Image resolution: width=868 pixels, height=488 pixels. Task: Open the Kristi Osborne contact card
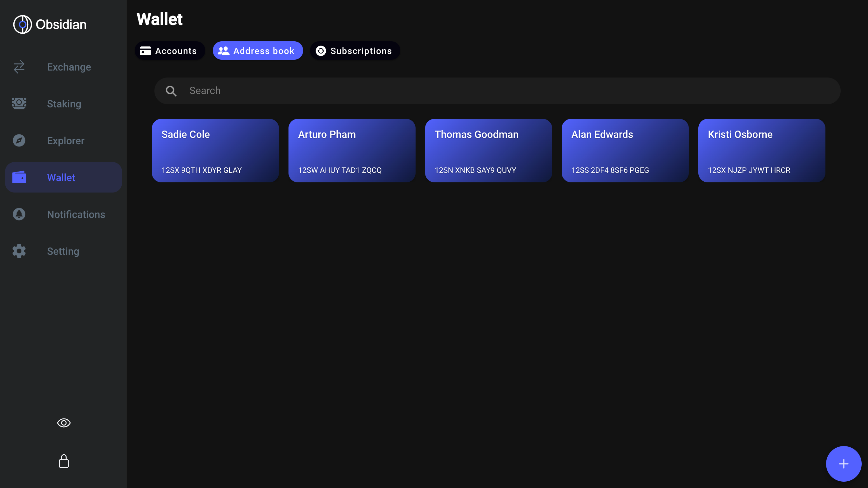[x=762, y=151]
